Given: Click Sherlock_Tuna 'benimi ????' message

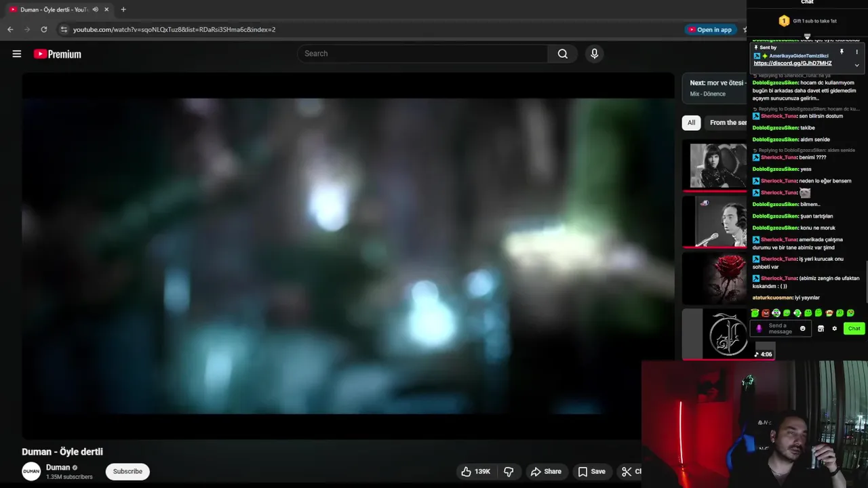Looking at the screenshot, I should point(790,157).
